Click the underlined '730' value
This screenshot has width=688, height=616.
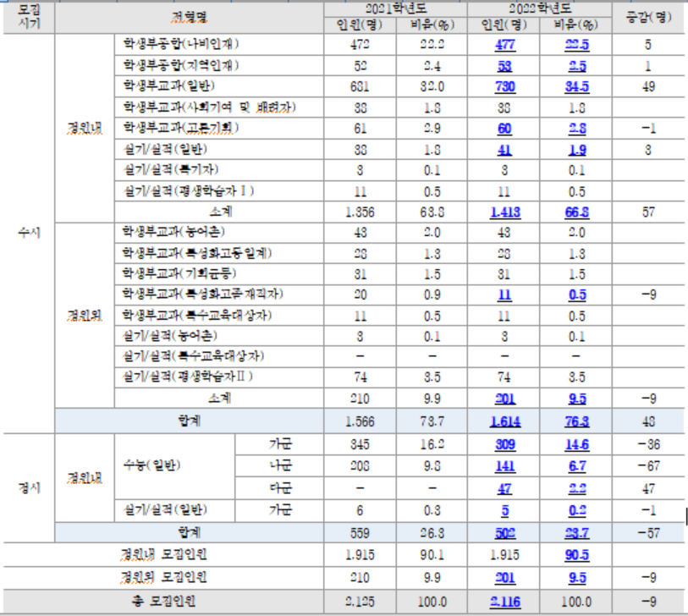[x=505, y=86]
